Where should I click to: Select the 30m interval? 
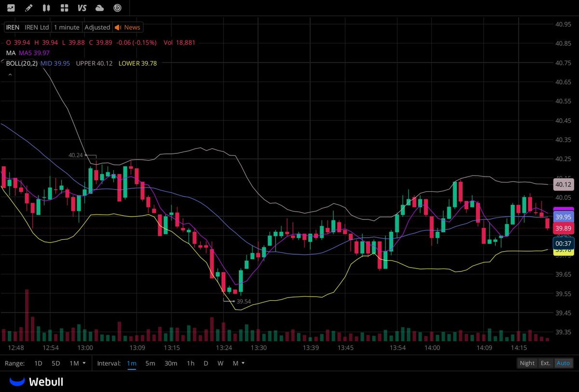pyautogui.click(x=171, y=363)
